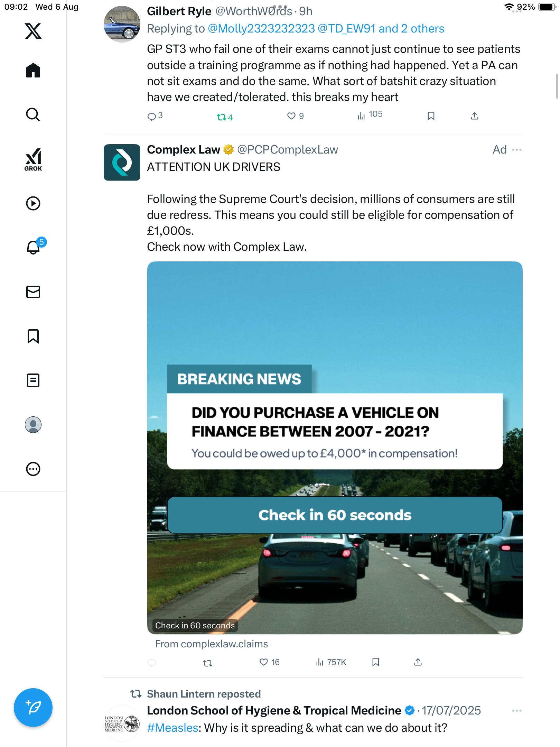Screen dimensions: 560x747
Task: Open profile avatar in sidebar
Action: coord(33,425)
